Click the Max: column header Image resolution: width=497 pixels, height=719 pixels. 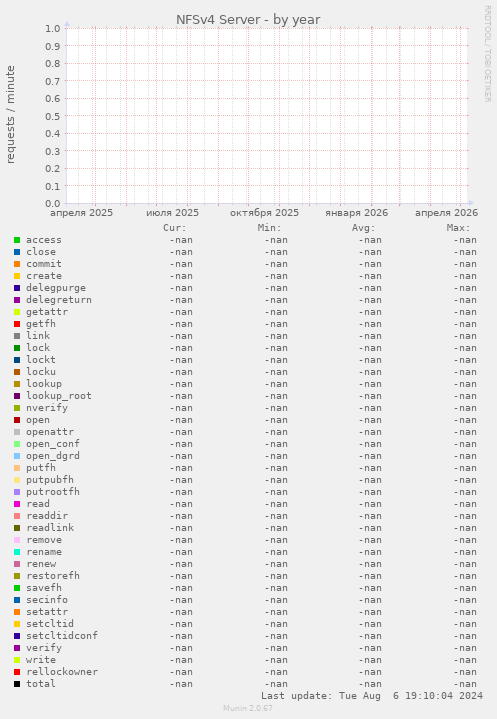click(x=458, y=228)
